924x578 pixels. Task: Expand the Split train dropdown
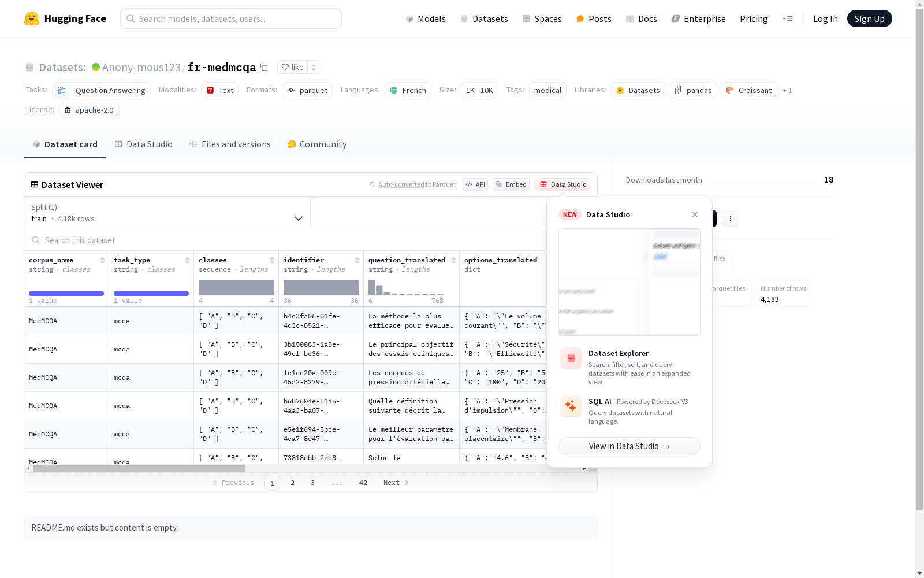click(167, 213)
